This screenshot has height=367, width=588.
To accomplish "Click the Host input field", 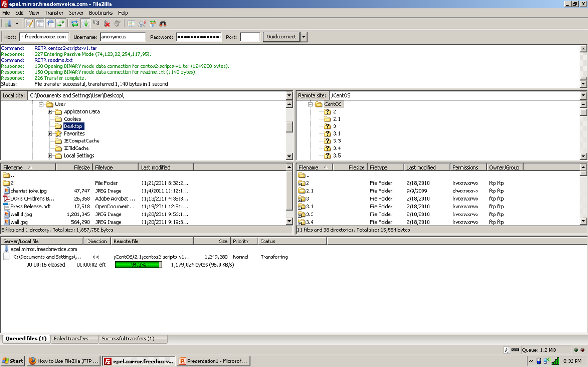I will 44,37.
